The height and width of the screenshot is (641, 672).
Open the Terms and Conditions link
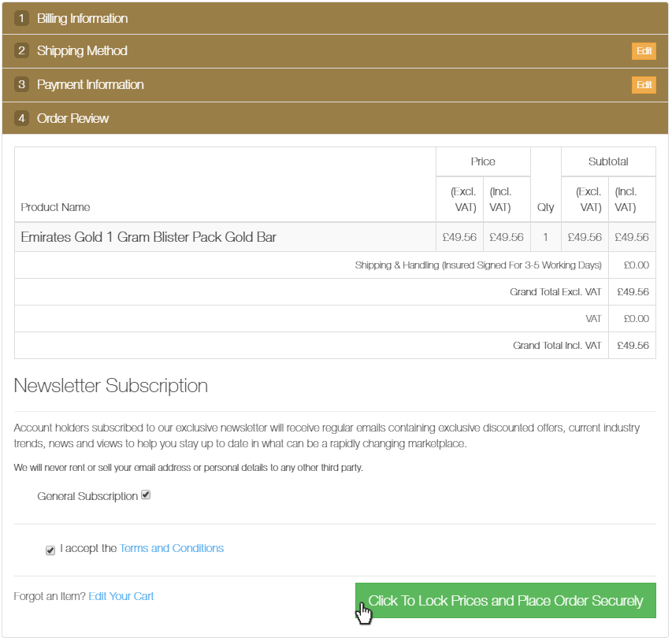(x=172, y=548)
